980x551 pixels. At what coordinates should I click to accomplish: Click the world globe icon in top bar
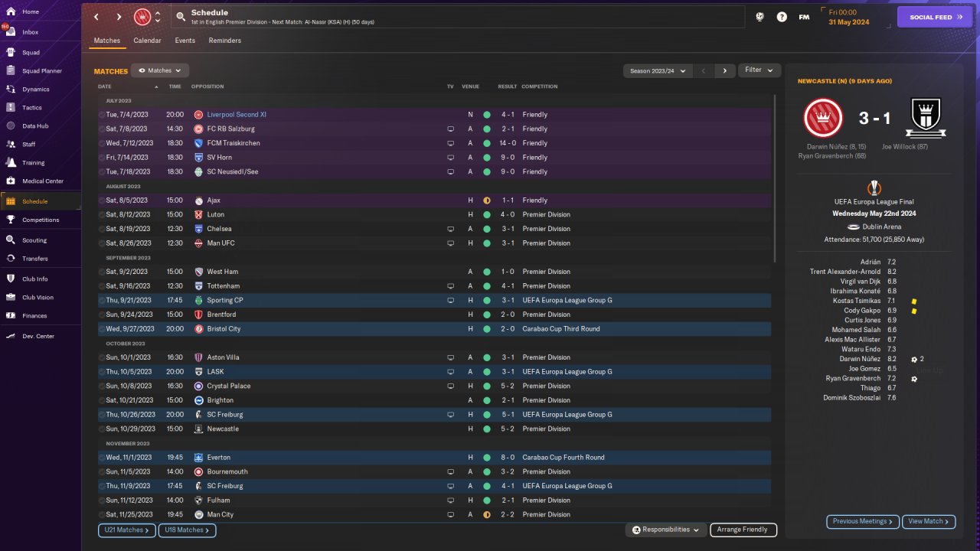coord(759,16)
